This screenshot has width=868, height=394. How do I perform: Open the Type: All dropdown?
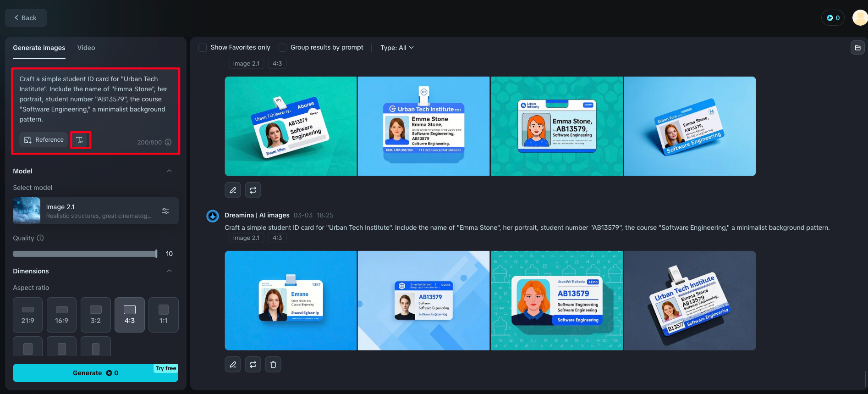click(397, 48)
